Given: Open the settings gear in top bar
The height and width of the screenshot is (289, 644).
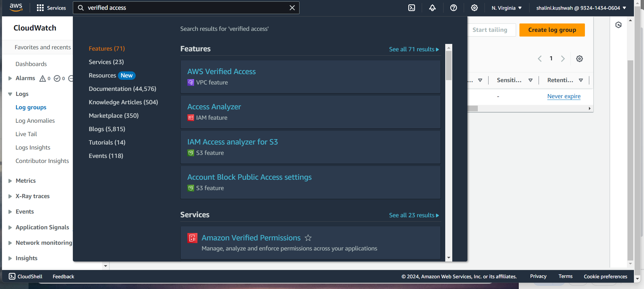Looking at the screenshot, I should point(474,8).
